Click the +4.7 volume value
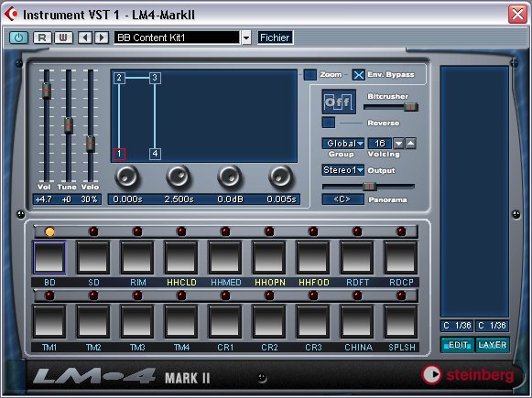This screenshot has height=398, width=532. 44,199
